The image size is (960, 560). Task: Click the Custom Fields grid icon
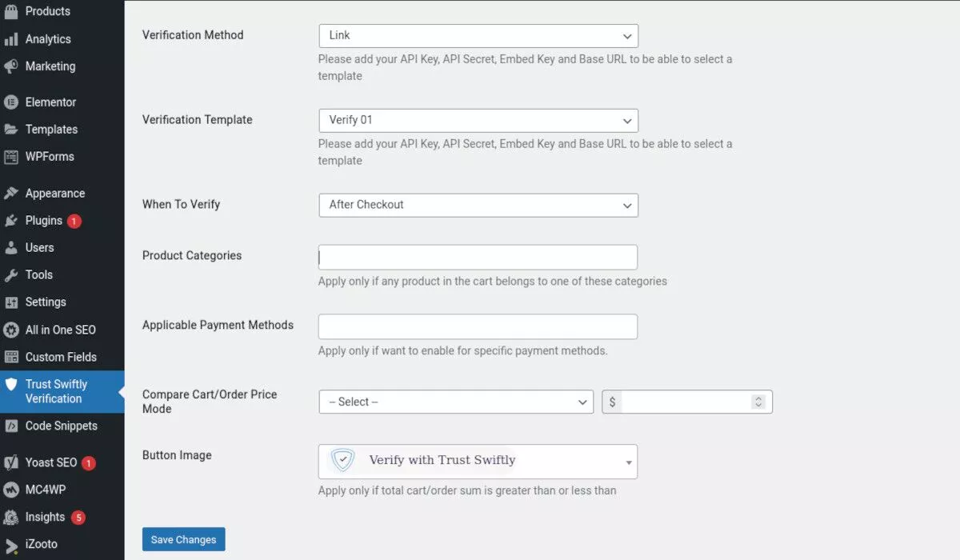coord(11,357)
